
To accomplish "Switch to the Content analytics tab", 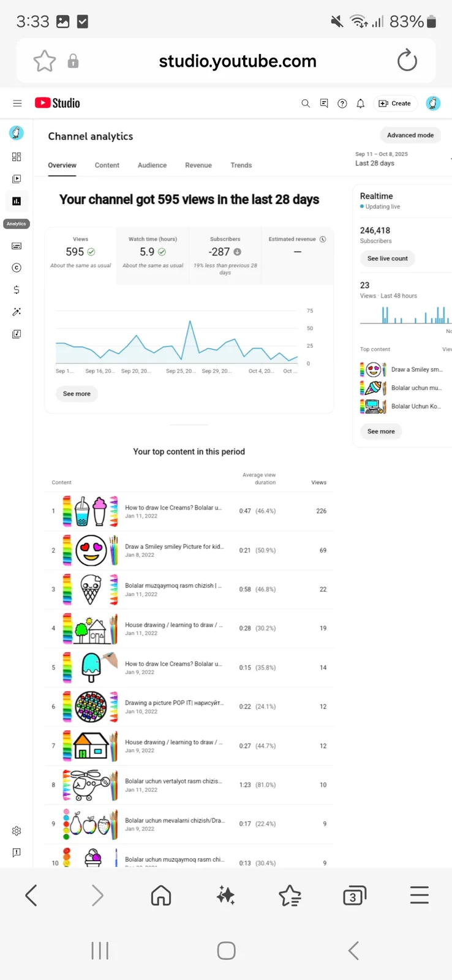I will coord(107,165).
